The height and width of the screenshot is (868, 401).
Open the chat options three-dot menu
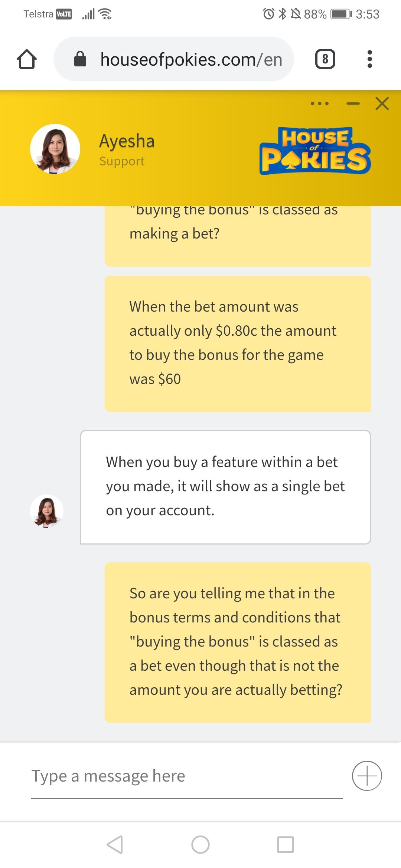coord(320,103)
